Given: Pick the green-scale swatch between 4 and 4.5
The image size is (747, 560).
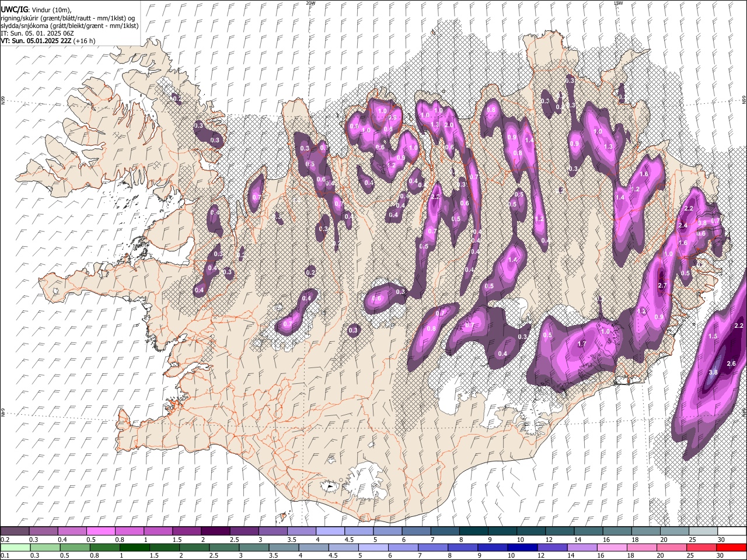Looking at the screenshot, I should tap(313, 547).
